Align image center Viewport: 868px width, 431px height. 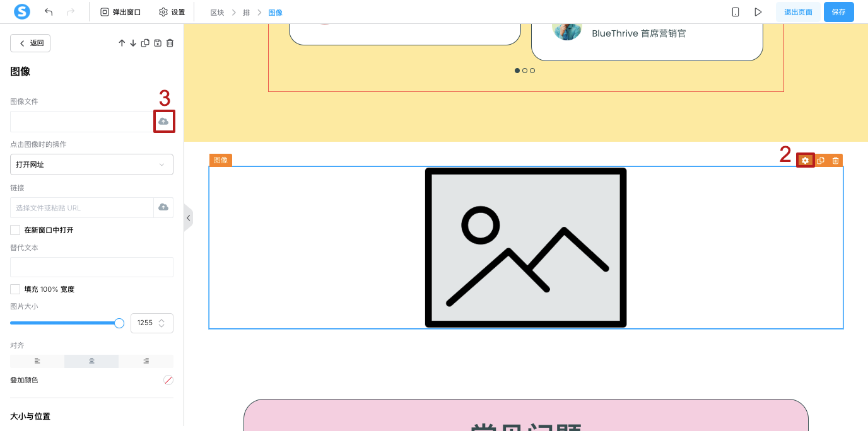click(91, 361)
